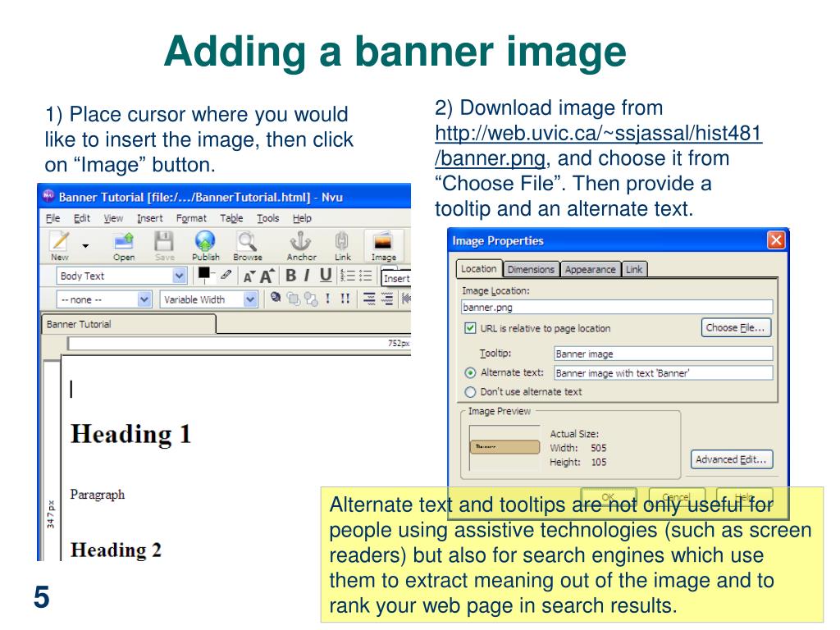Select the Alternate text radio button
The image size is (840, 630).
click(470, 372)
